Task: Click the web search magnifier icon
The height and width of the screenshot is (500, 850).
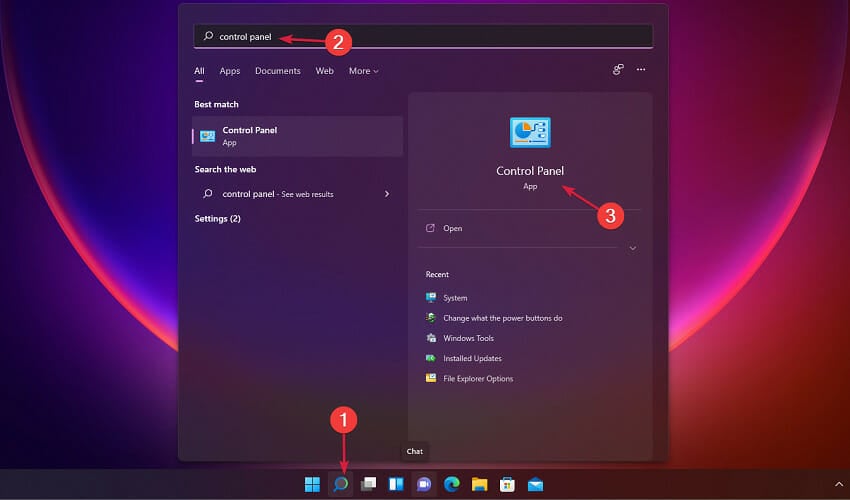Action: point(208,194)
